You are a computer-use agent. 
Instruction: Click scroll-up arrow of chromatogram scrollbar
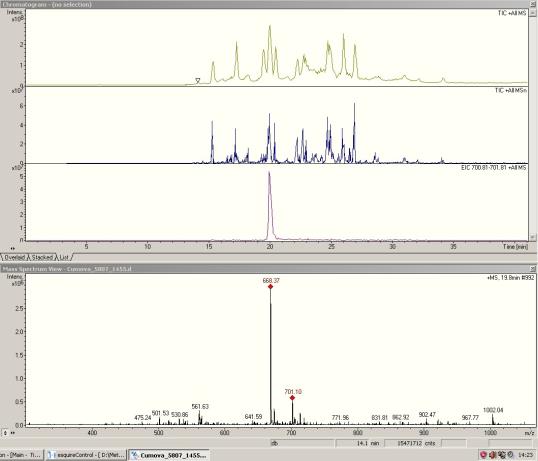point(533,13)
